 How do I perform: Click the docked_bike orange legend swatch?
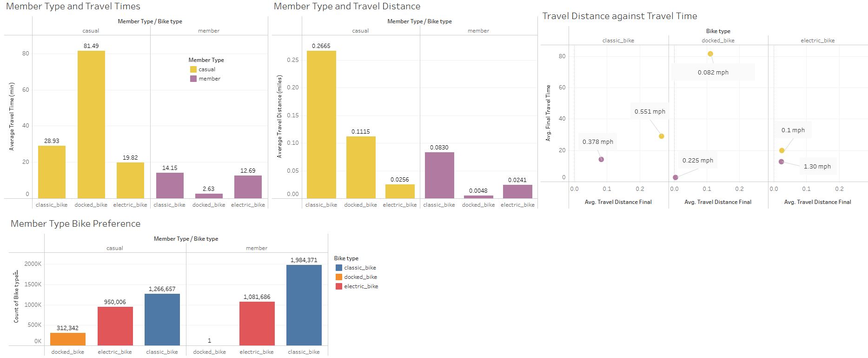(x=339, y=277)
